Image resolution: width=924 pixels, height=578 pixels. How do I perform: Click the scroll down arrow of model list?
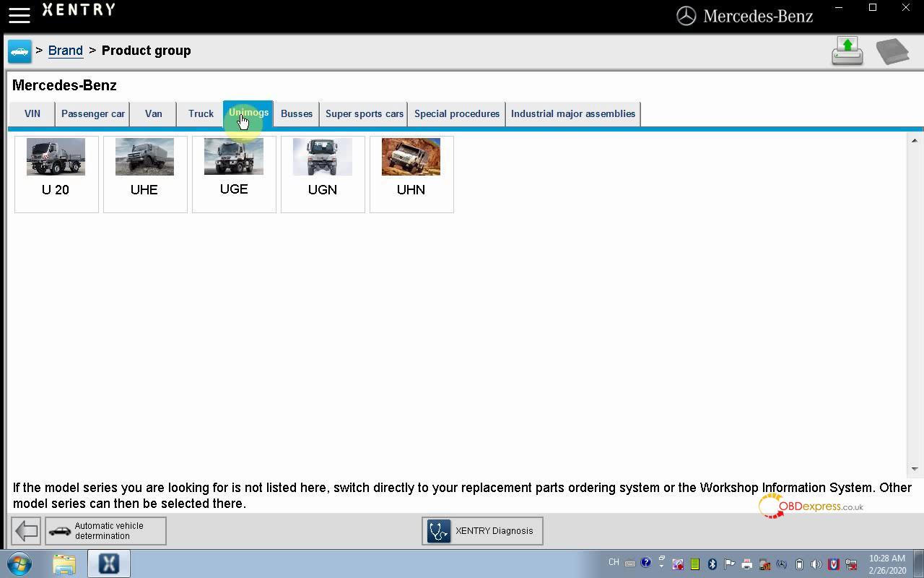point(914,469)
